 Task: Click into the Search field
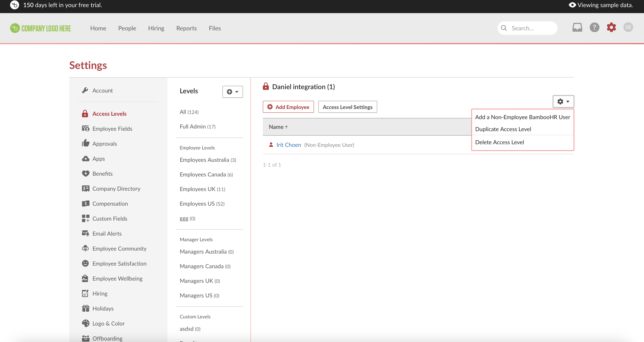click(527, 28)
